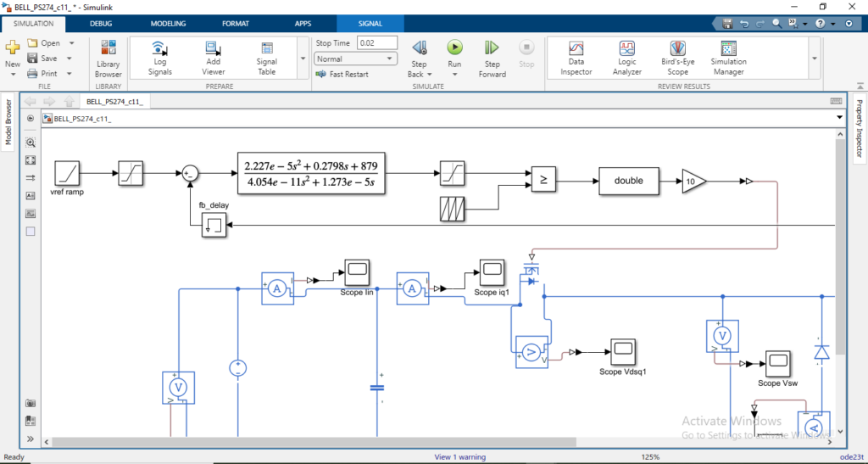This screenshot has width=868, height=464.
Task: Click the 125% zoom level in the status bar
Action: coord(650,457)
